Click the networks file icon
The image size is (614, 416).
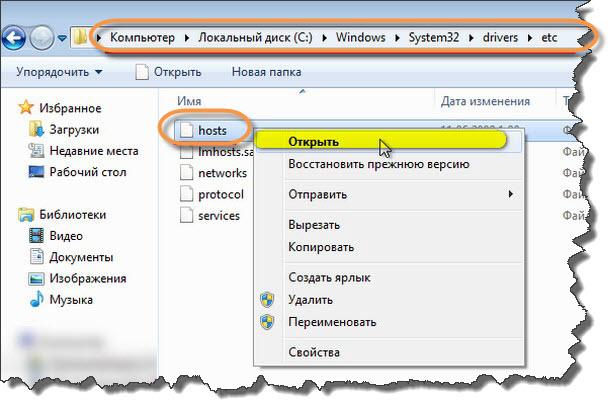click(x=186, y=172)
